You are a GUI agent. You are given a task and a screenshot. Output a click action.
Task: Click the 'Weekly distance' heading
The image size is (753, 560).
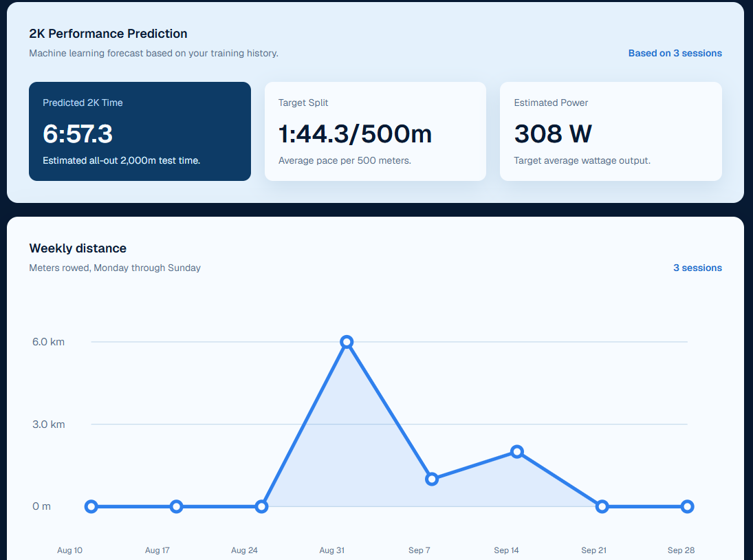tap(78, 248)
